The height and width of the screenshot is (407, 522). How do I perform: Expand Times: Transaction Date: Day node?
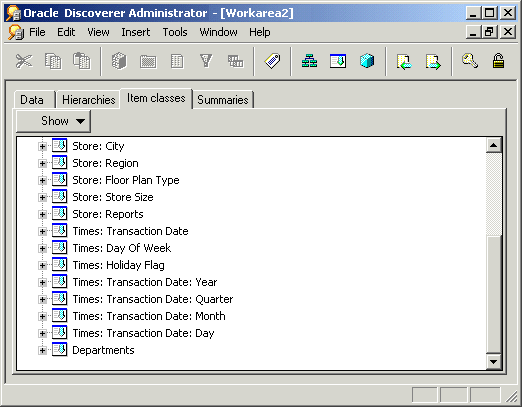42,333
